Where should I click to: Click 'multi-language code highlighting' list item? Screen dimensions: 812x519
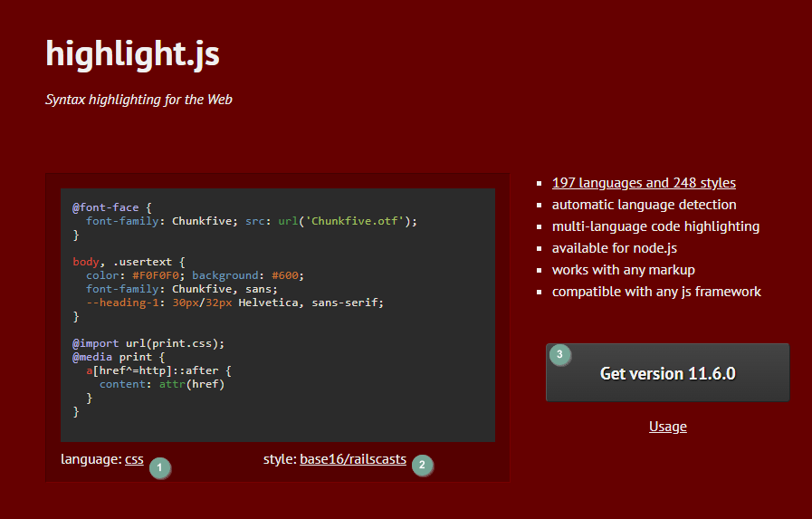click(x=655, y=226)
